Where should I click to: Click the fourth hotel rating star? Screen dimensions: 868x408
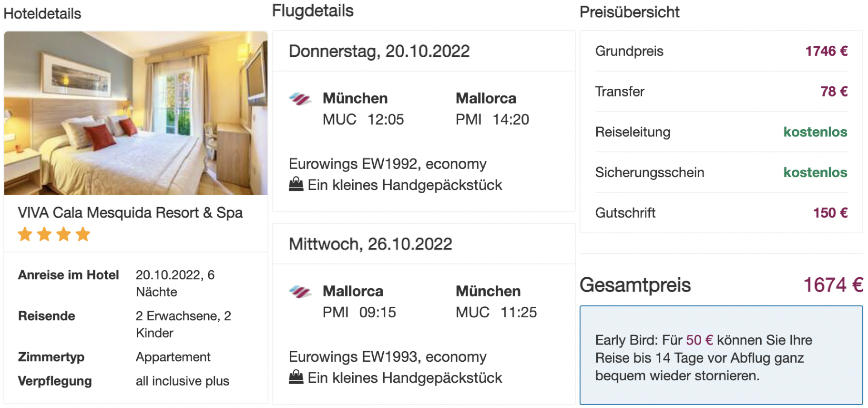pos(83,234)
